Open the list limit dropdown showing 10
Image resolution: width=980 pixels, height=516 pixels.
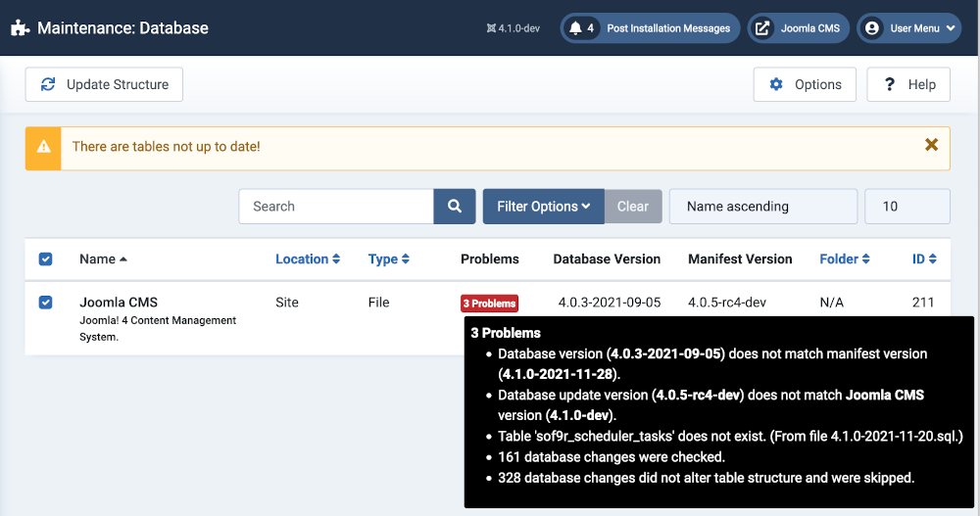(x=906, y=207)
